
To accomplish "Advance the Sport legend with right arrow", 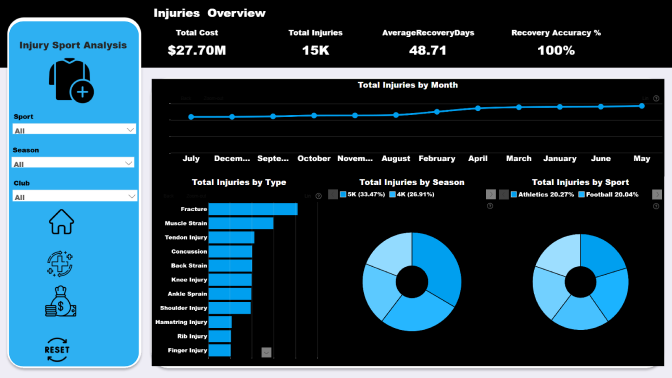I will pos(657,195).
